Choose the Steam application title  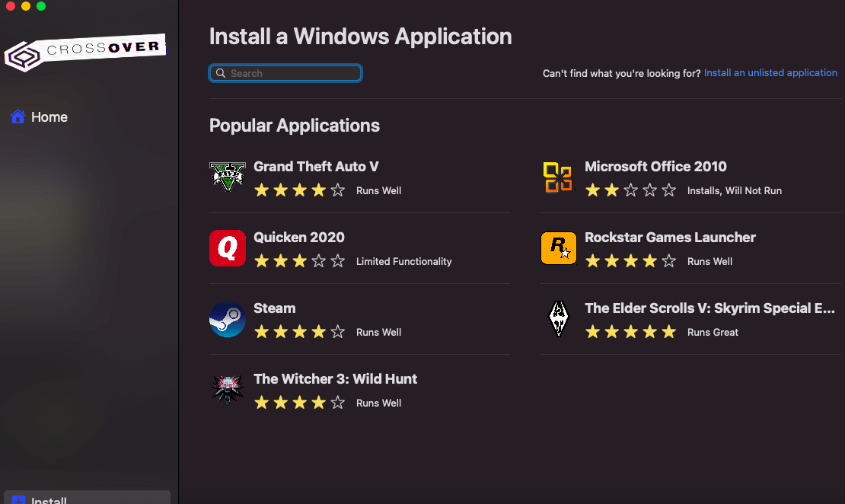pos(274,308)
